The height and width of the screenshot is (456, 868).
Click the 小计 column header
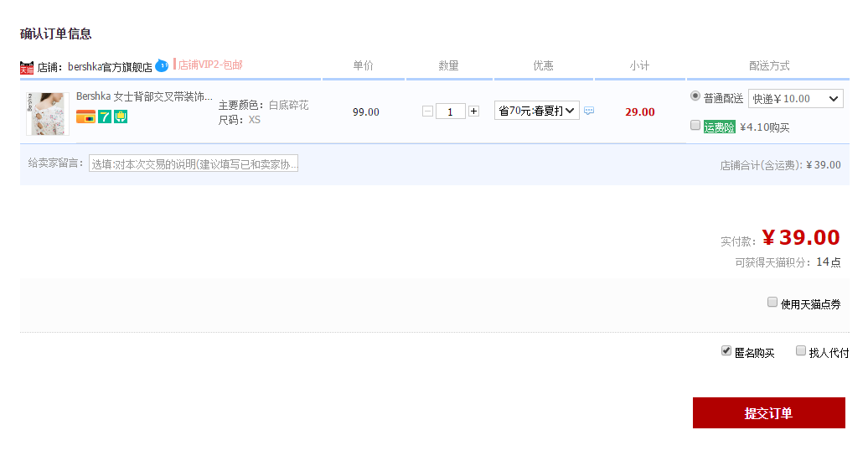click(x=639, y=65)
